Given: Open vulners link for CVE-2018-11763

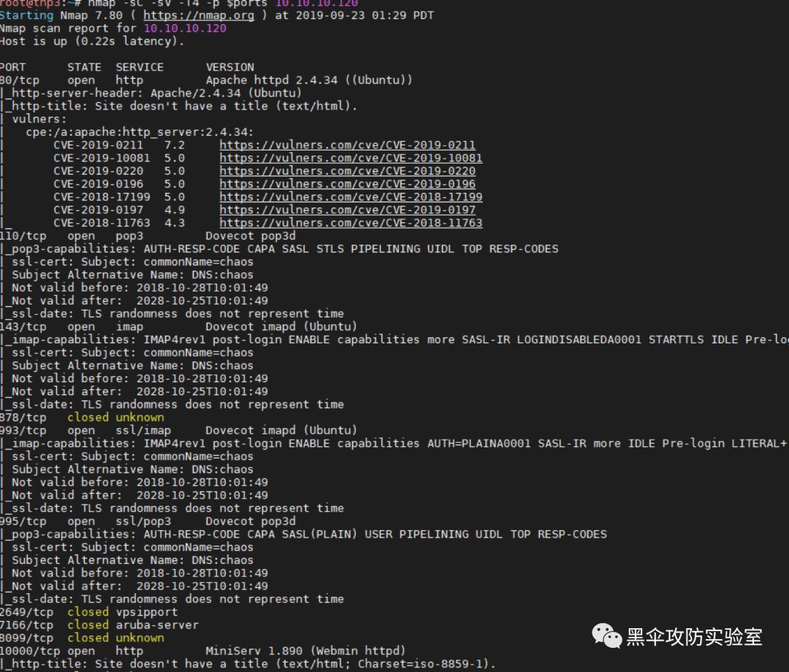Looking at the screenshot, I should tap(351, 223).
